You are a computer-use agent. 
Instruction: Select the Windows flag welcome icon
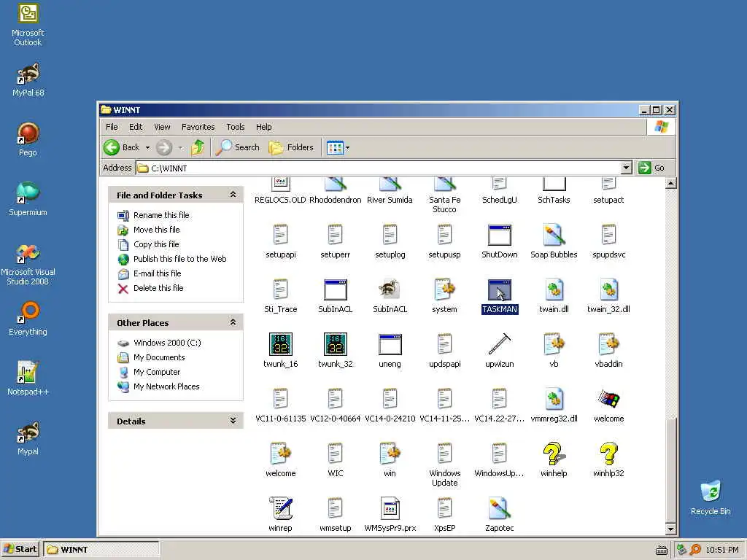608,399
